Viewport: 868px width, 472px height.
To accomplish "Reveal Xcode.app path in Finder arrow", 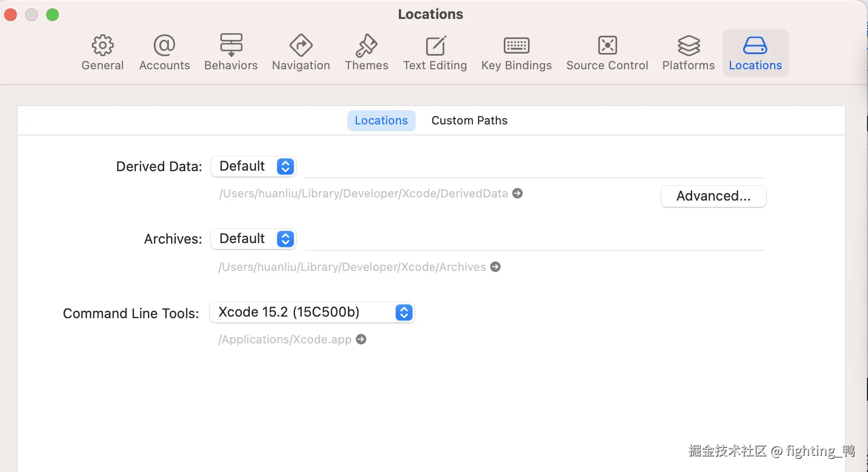I will [x=361, y=339].
